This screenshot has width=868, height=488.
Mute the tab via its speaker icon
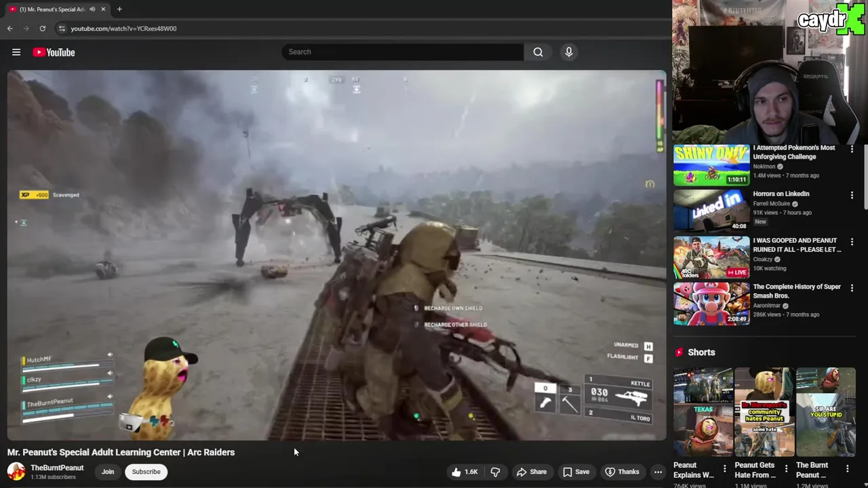pos(92,9)
